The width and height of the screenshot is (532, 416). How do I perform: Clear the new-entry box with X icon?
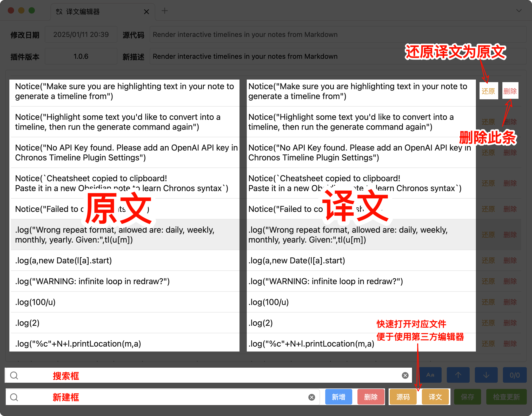(312, 397)
